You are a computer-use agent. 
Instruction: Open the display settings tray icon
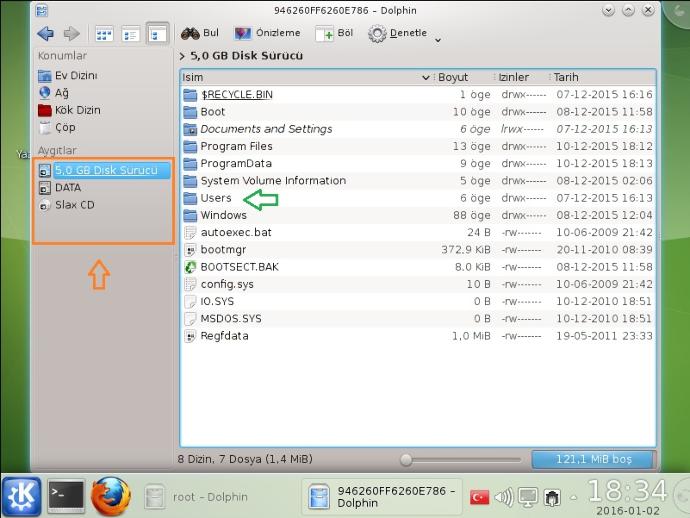528,498
